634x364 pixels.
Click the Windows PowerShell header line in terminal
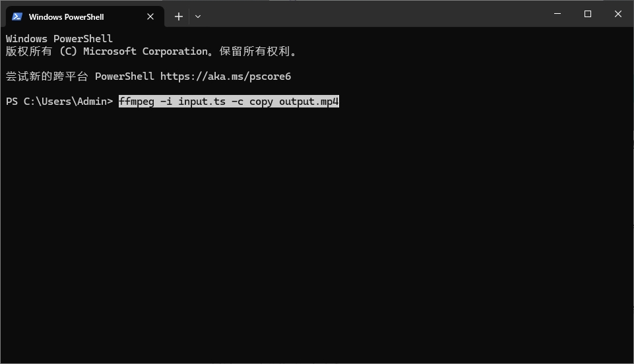pos(59,39)
